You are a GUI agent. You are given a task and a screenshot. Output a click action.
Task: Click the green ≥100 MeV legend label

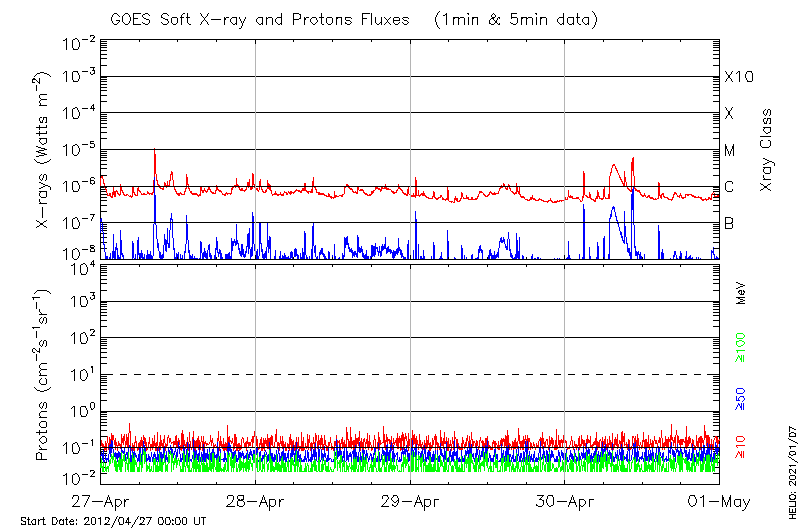pyautogui.click(x=741, y=347)
